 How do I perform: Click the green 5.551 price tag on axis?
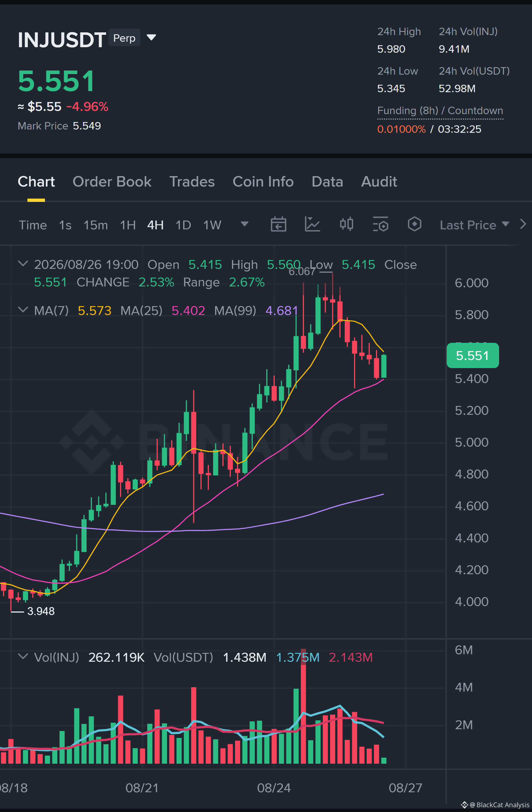tap(473, 356)
